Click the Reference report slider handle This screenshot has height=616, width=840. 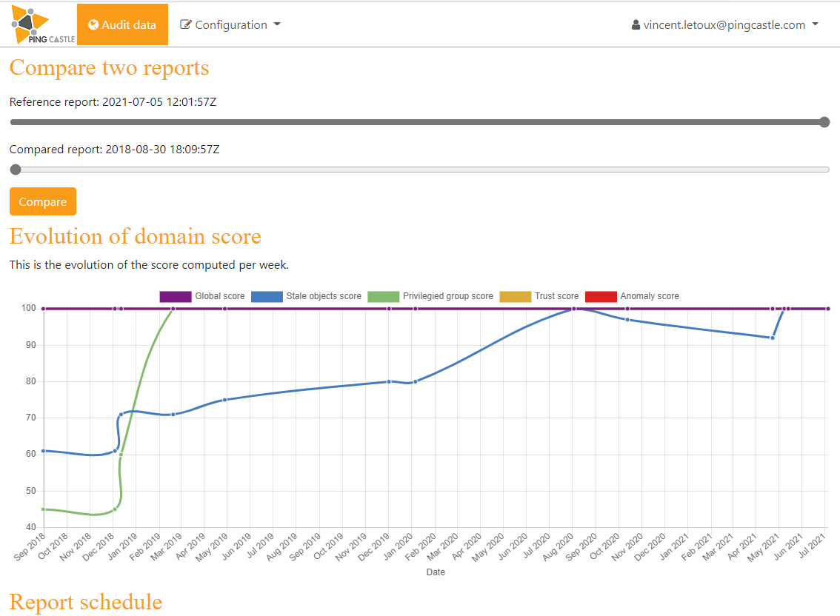[824, 122]
